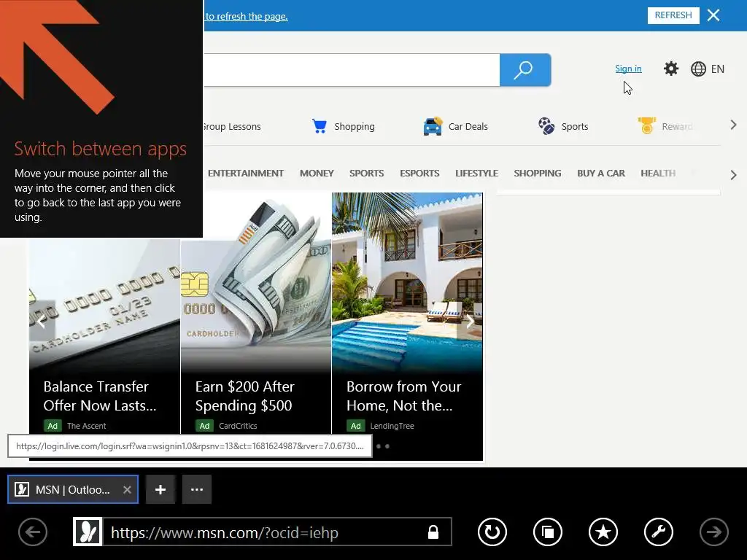The width and height of the screenshot is (747, 560).
Task: Open a new tab with plus button
Action: click(160, 489)
